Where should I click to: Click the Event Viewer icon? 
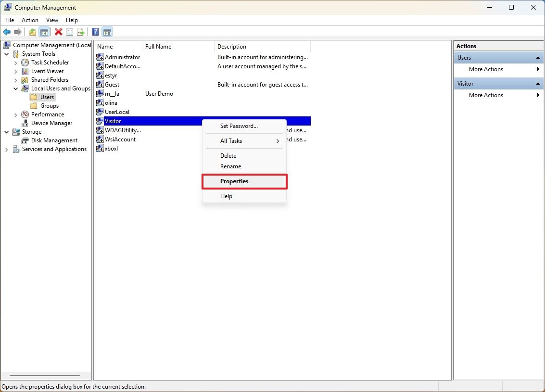tap(25, 71)
